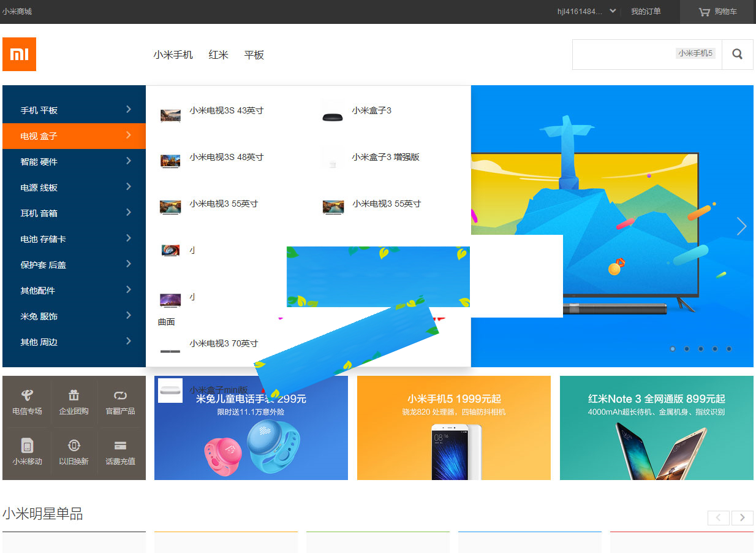Viewport: 756px width, 553px height.
Task: Expand the account dropdown beside hjl4161484
Action: click(x=612, y=11)
